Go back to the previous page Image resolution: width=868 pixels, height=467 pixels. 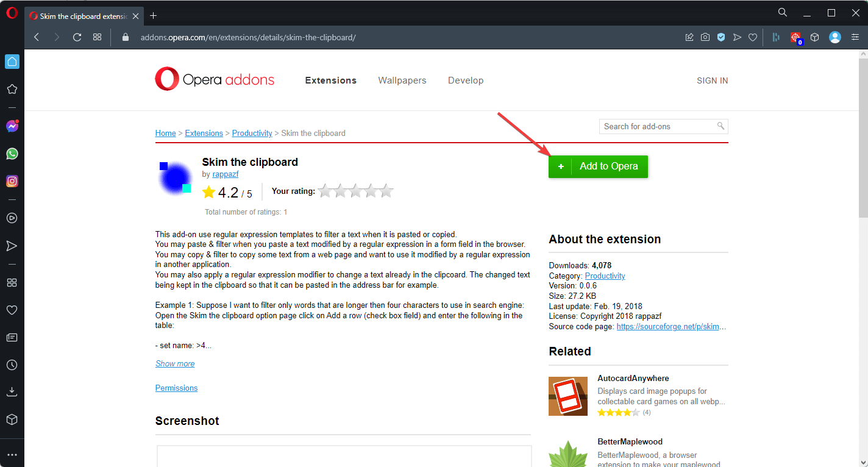point(37,37)
